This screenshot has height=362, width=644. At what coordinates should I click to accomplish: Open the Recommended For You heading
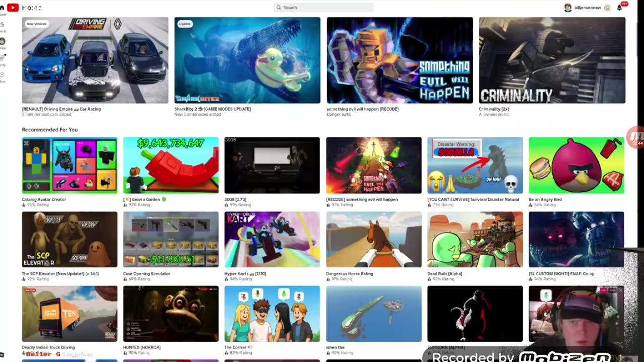[x=50, y=130]
